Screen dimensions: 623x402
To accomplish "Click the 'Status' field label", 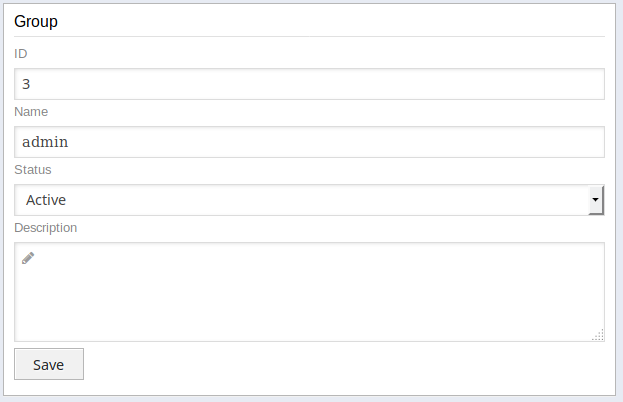I will 33,169.
